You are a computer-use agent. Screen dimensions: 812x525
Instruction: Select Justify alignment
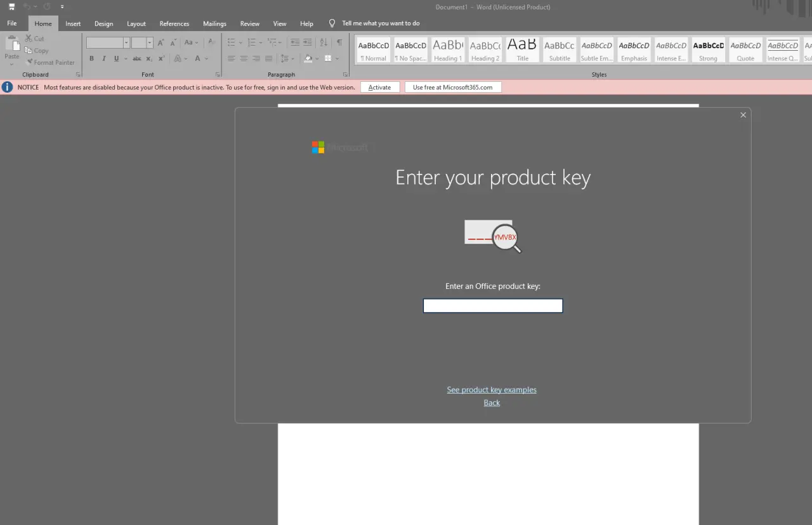point(269,58)
